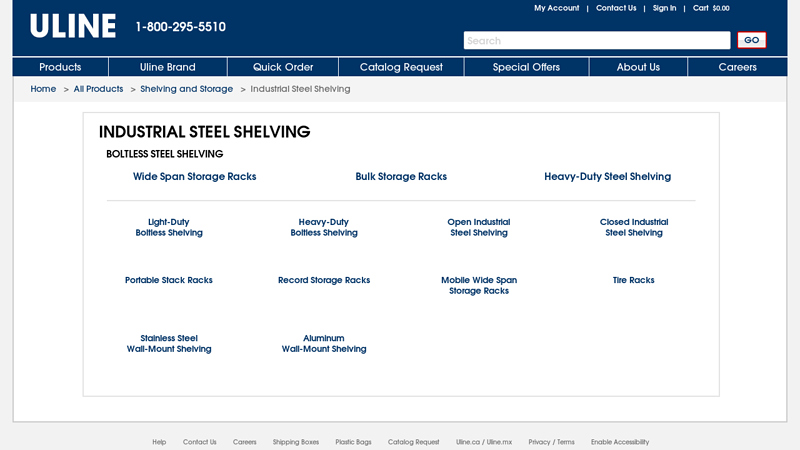Open Mobile Wide Span Storage Racks
800x450 pixels.
click(x=479, y=285)
